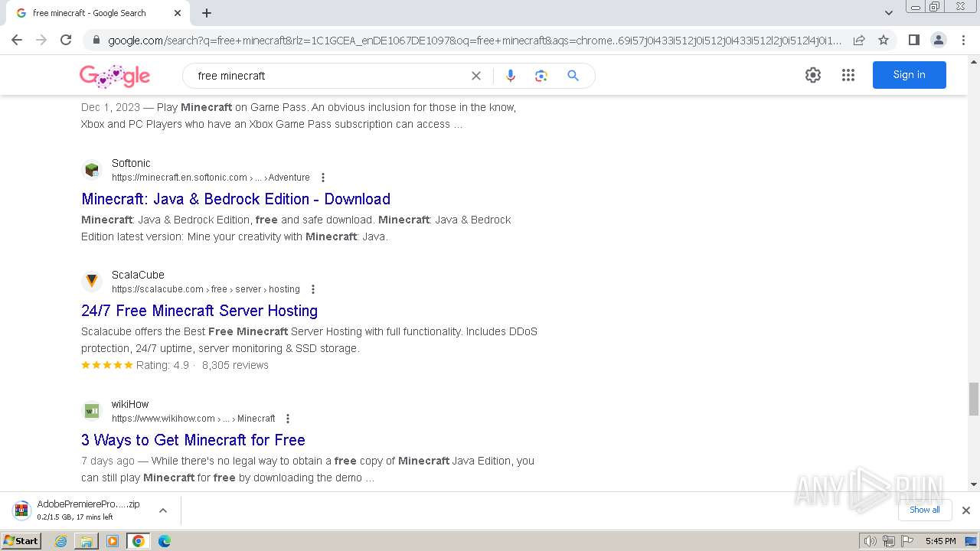
Task: Open the Windows Start menu
Action: 21,541
